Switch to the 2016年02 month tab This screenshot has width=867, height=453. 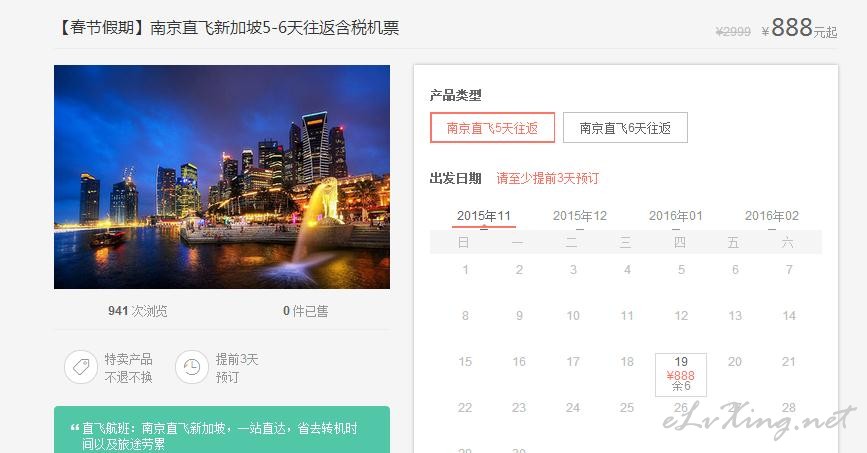[771, 216]
